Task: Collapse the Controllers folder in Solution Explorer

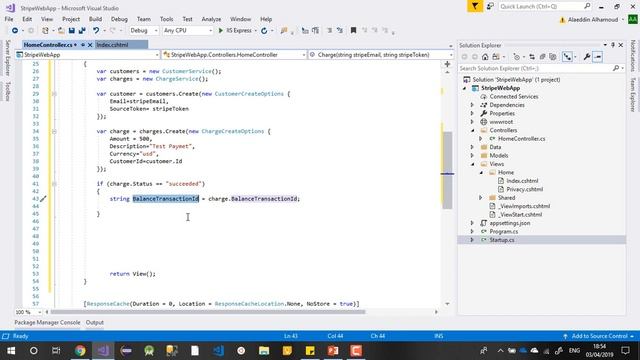Action: (x=472, y=130)
